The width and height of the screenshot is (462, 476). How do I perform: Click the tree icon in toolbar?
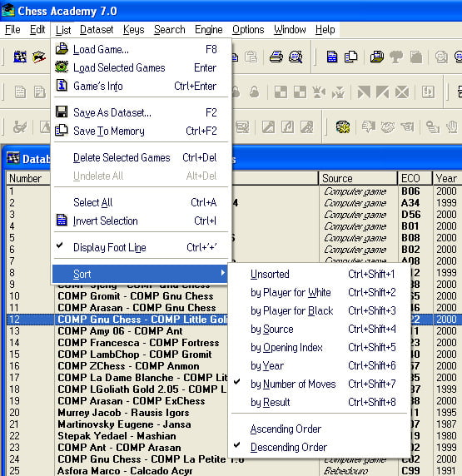(x=396, y=57)
